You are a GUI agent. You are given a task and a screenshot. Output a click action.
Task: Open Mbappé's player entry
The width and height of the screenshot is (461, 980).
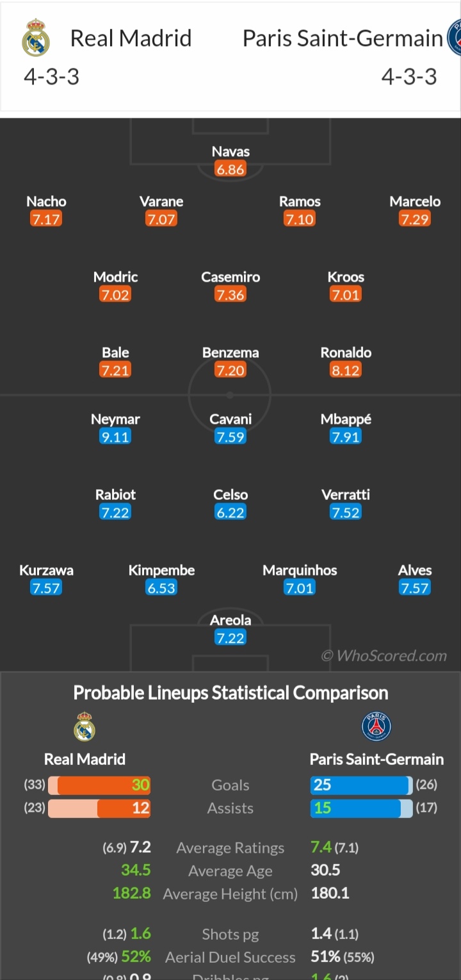point(346,428)
